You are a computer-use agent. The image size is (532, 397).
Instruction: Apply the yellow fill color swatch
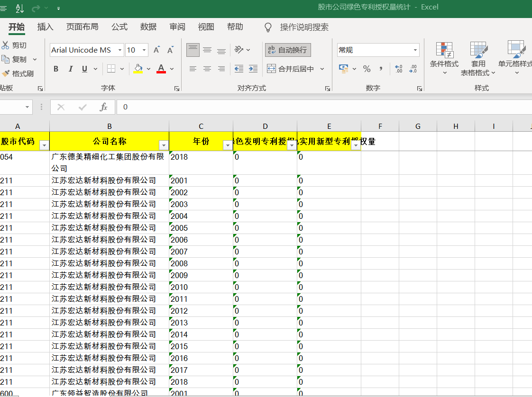click(138, 69)
